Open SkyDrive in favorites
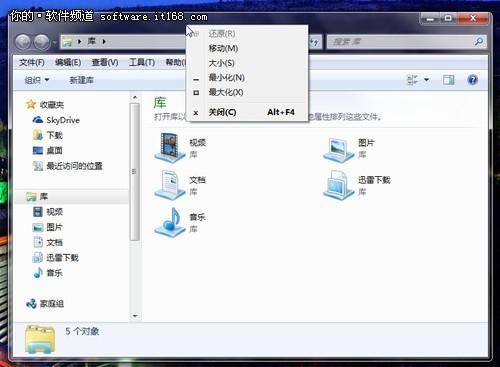 coord(63,120)
